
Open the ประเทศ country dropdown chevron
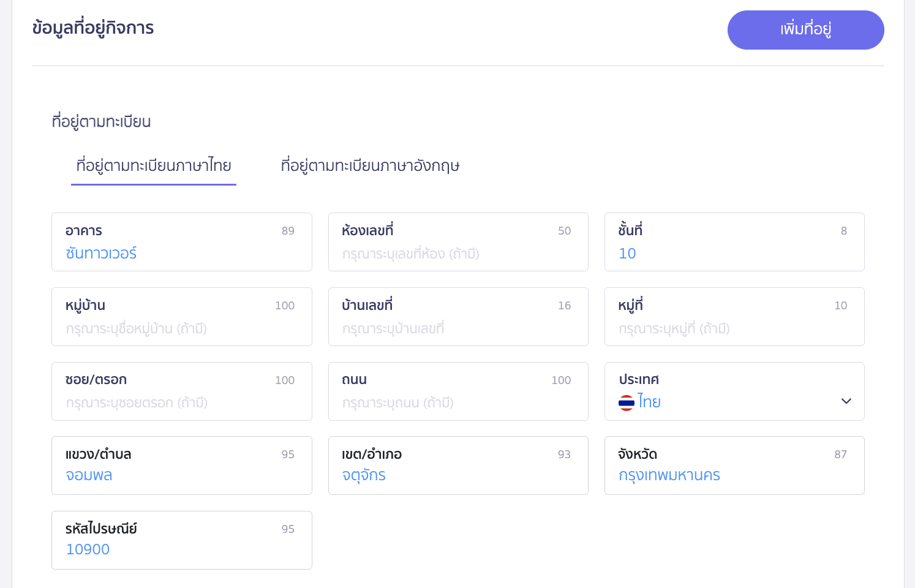click(x=846, y=401)
